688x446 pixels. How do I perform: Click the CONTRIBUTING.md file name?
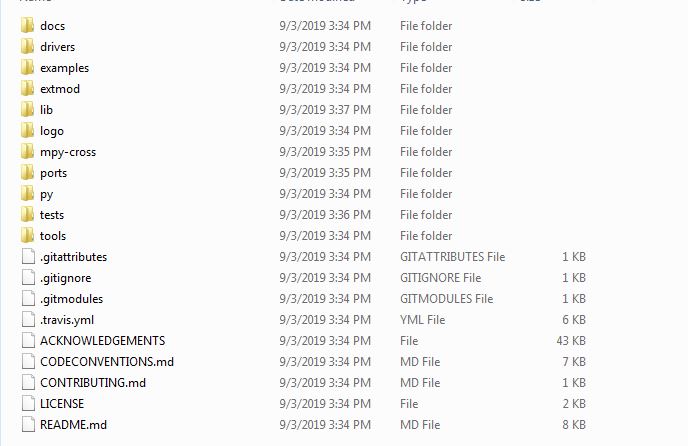point(93,383)
